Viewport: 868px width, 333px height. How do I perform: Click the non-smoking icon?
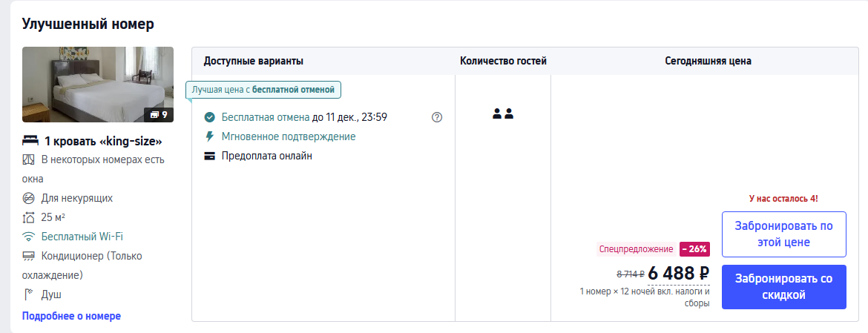pyautogui.click(x=29, y=198)
